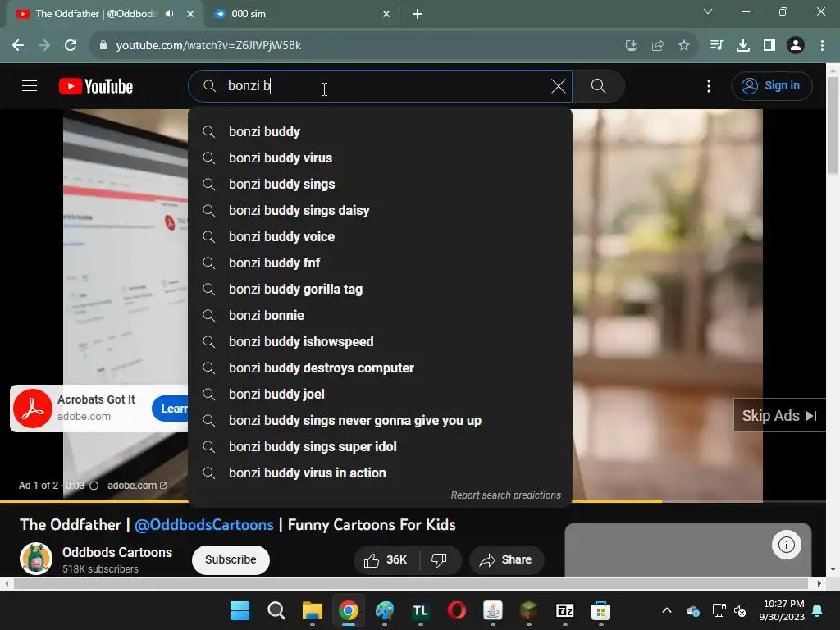Select suggestion "bonzi buddy voice"
The width and height of the screenshot is (840, 630).
[x=381, y=237]
